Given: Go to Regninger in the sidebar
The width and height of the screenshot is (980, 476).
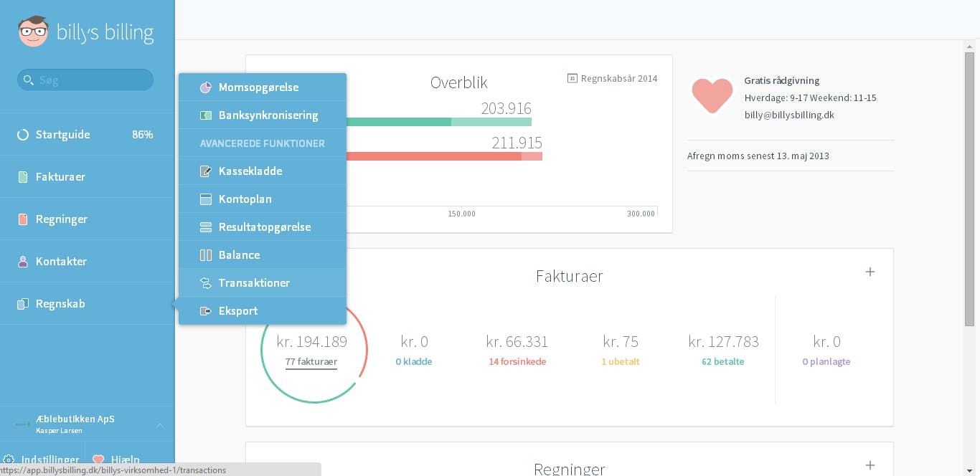Looking at the screenshot, I should pos(87,219).
